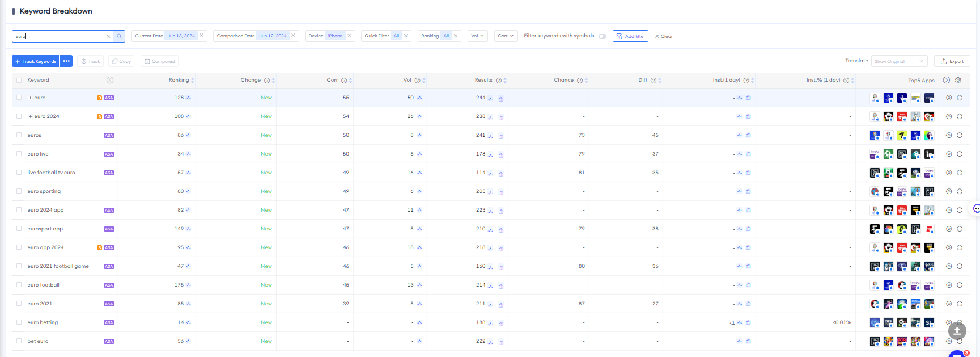Click the Add filter button

[630, 36]
